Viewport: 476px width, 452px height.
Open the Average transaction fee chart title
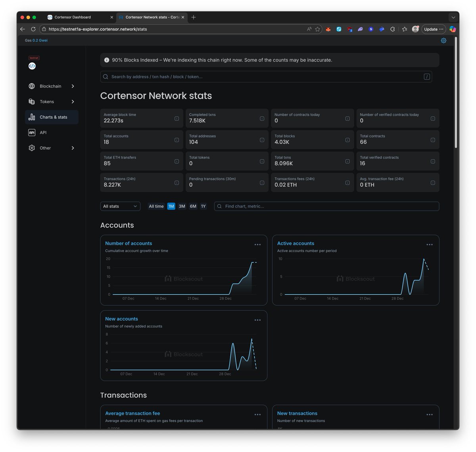[132, 413]
